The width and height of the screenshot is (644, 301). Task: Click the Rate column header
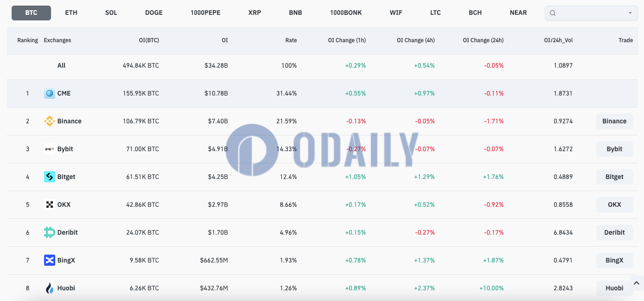[x=291, y=40]
